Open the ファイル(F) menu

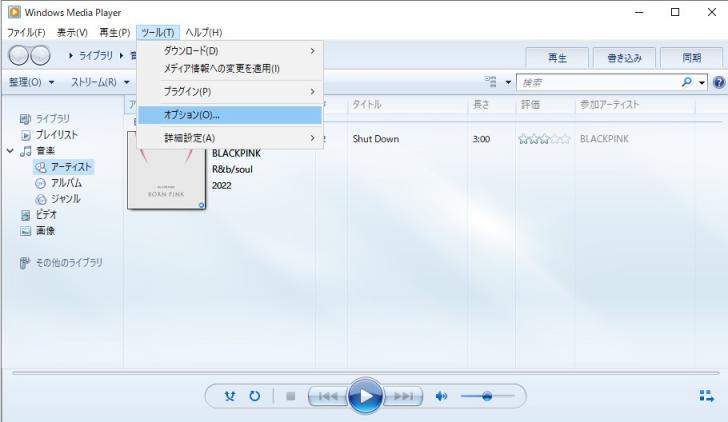click(x=26, y=32)
